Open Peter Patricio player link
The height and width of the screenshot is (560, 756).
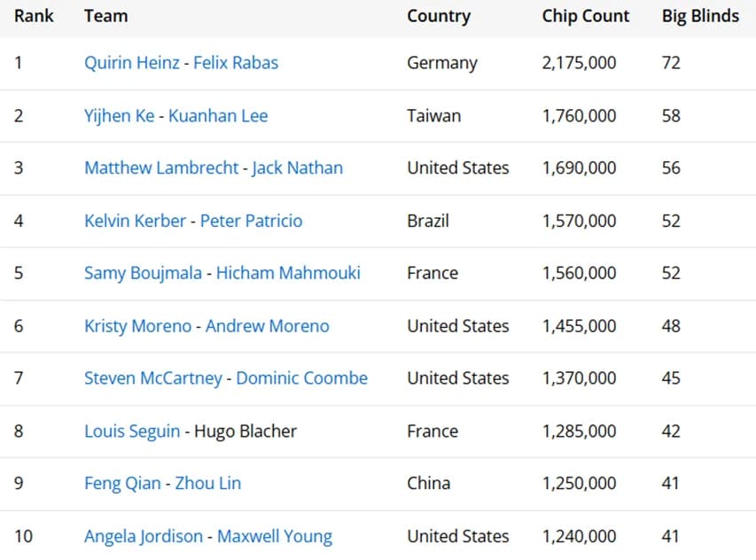(251, 221)
